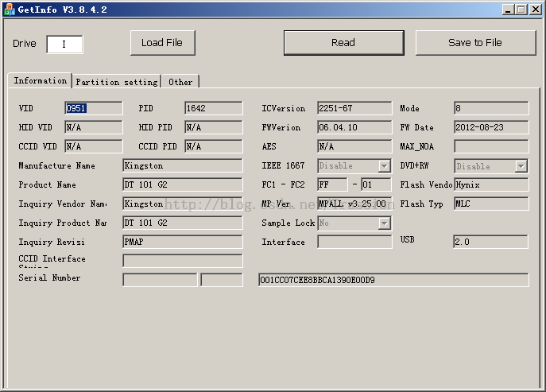Screen dimensions: 546x392
Task: Click the Inquiry Product Name field
Action: pos(183,223)
